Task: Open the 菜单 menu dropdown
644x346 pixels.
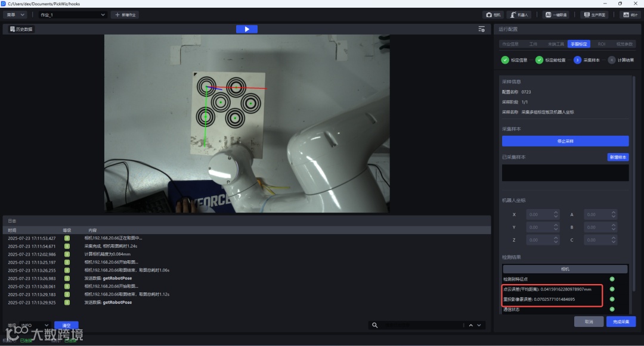Action: coord(15,15)
